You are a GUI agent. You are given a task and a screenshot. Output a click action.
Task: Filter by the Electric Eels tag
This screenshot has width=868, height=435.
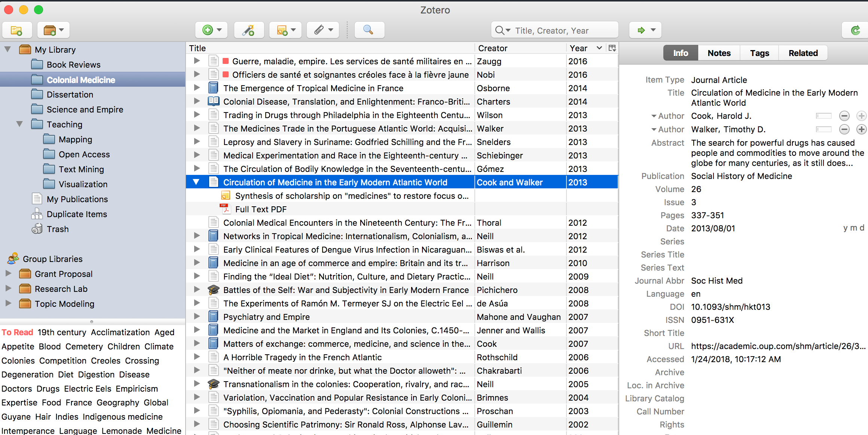coord(88,389)
